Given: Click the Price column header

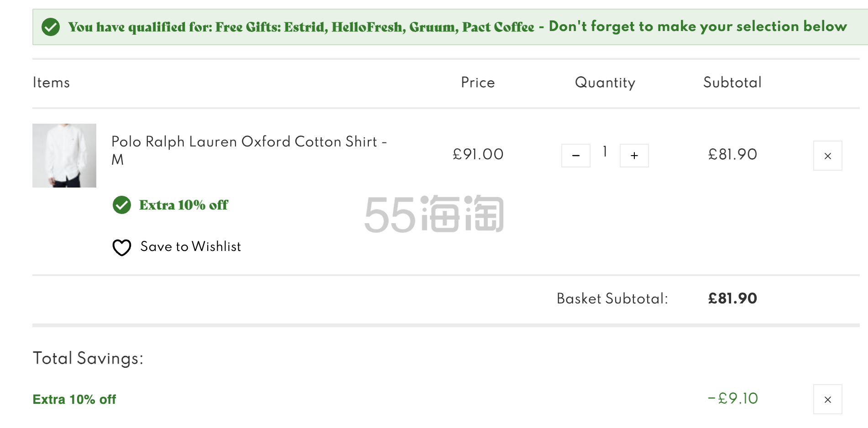Looking at the screenshot, I should point(478,83).
